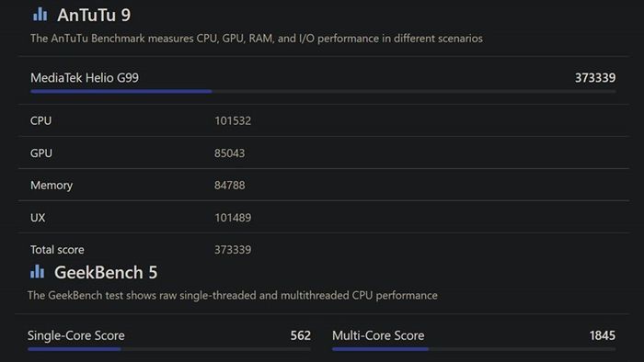The height and width of the screenshot is (362, 644).
Task: Select the UX row label
Action: [x=38, y=218]
